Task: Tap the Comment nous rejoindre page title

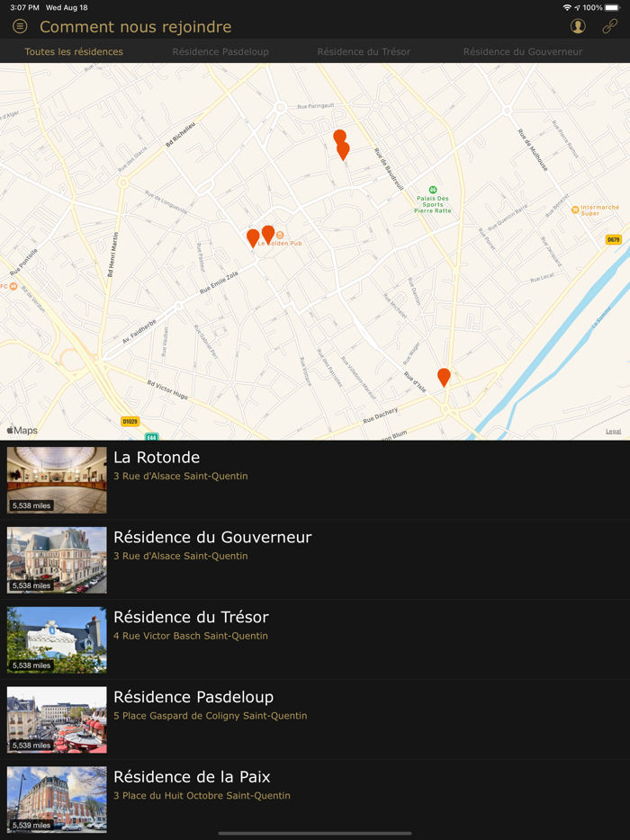Action: click(136, 27)
